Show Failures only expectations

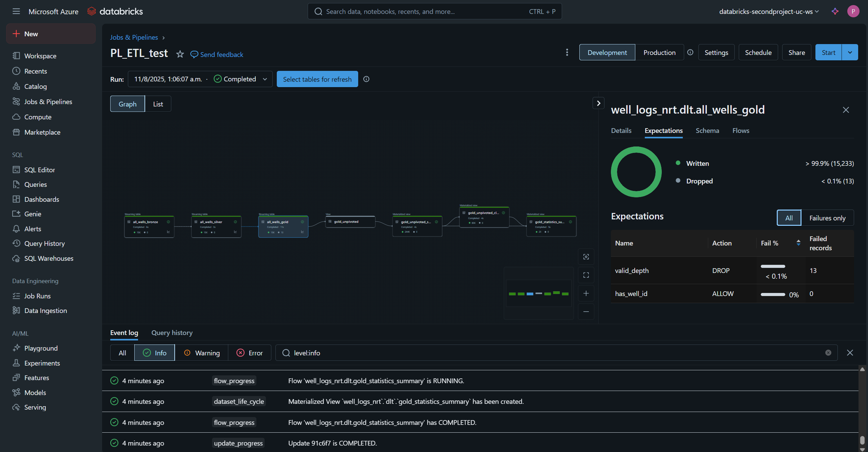(827, 218)
